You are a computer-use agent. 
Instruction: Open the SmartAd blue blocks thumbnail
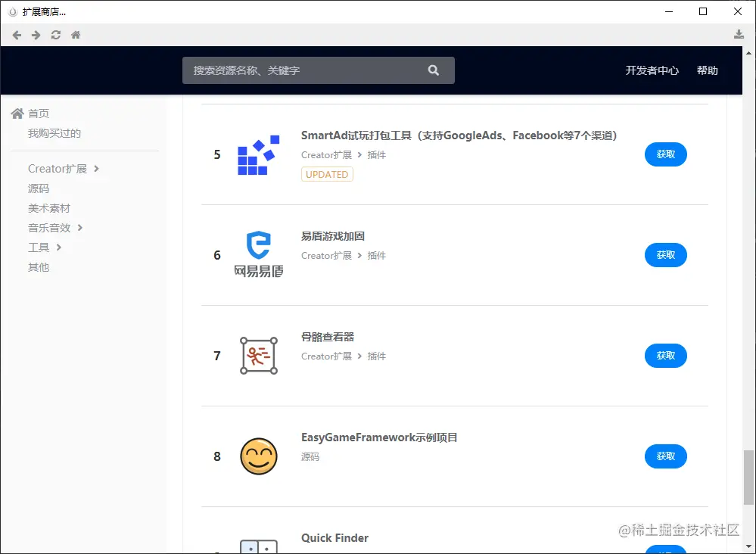click(x=259, y=155)
